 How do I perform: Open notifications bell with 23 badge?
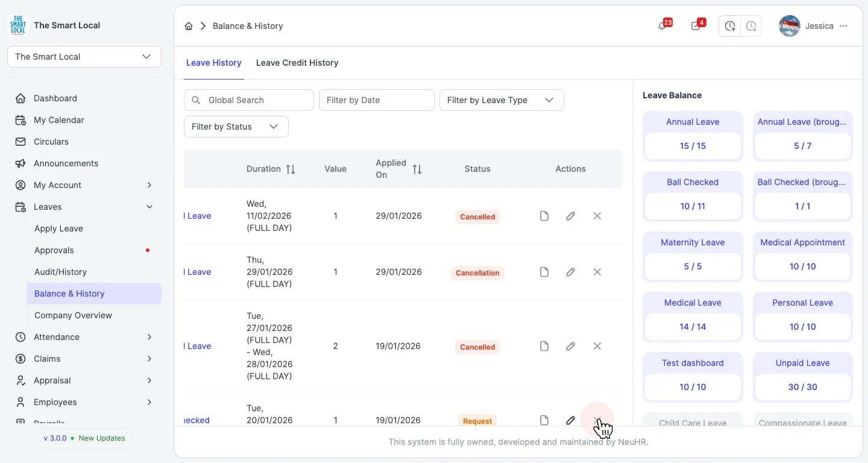pos(662,26)
